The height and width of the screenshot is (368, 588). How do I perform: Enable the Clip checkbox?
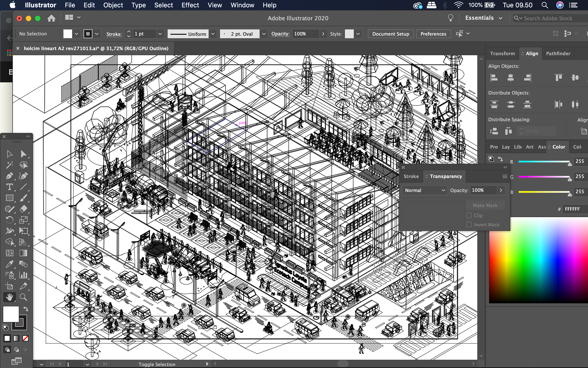[x=469, y=215]
